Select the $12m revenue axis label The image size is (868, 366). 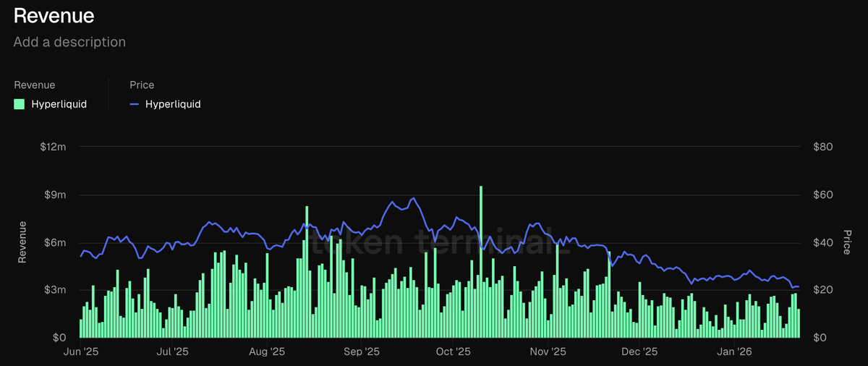53,147
